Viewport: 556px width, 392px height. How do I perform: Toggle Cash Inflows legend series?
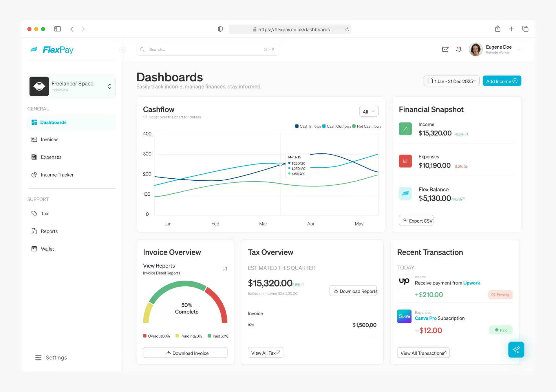pos(308,126)
